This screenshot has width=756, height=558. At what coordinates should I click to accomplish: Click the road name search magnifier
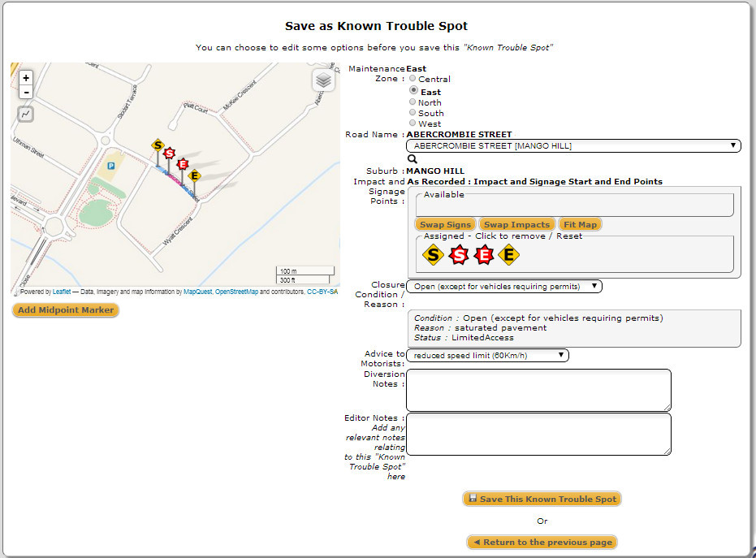(412, 160)
